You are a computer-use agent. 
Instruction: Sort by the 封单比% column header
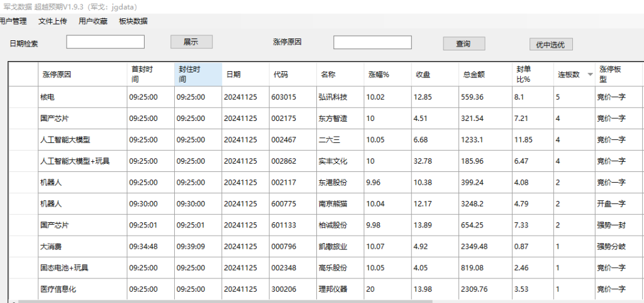(x=533, y=74)
